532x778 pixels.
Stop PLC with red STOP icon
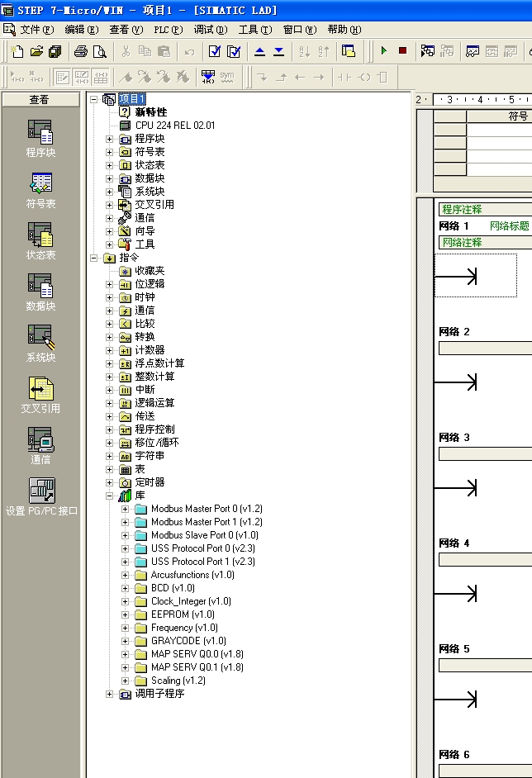[x=402, y=50]
